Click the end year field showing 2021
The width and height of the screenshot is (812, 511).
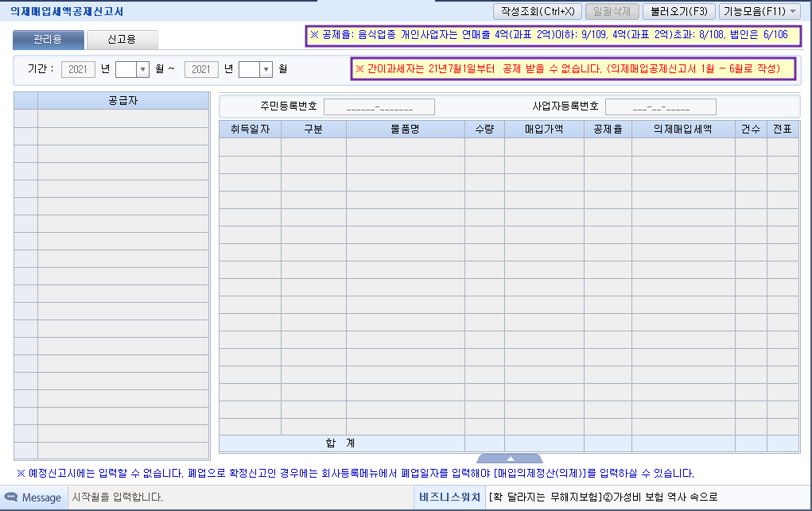[201, 69]
